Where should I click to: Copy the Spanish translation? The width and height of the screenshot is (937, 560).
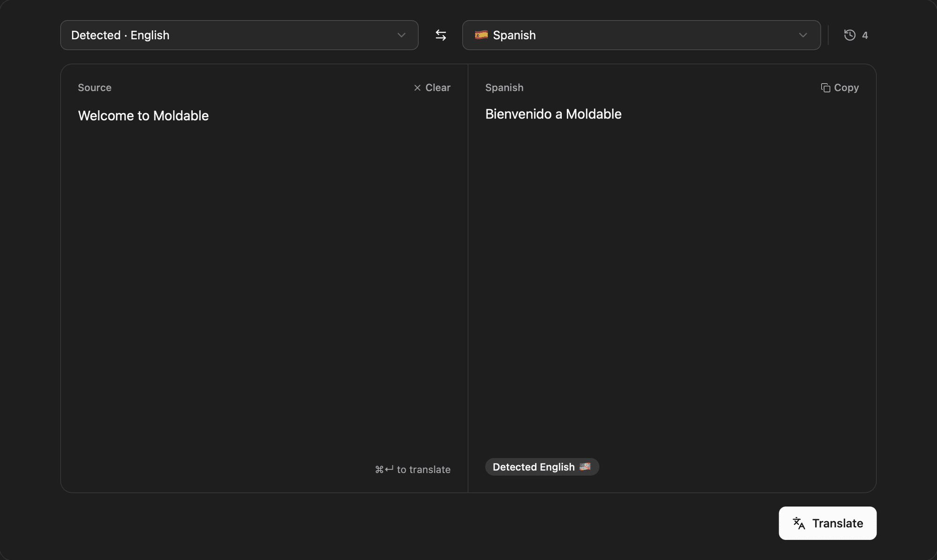pos(840,88)
